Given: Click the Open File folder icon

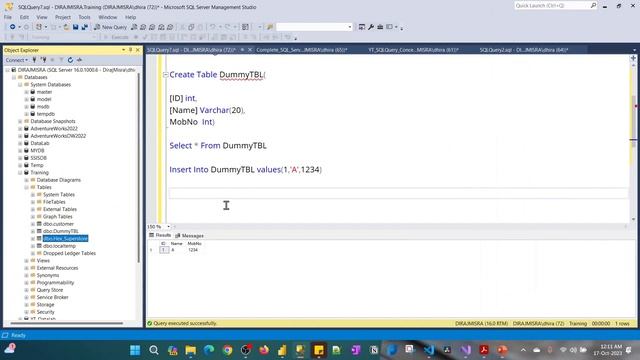Looking at the screenshot, I should coord(66,27).
